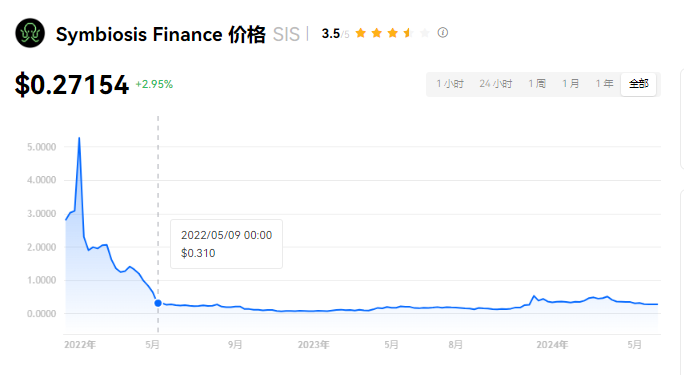Click the Symbiosis Finance octopus logo
684x375 pixels.
tap(30, 33)
